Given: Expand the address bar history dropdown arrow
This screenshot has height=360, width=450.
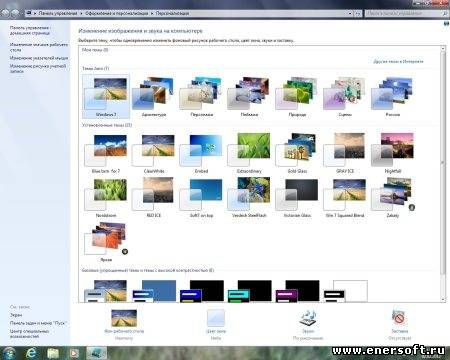Looking at the screenshot, I should [x=350, y=13].
